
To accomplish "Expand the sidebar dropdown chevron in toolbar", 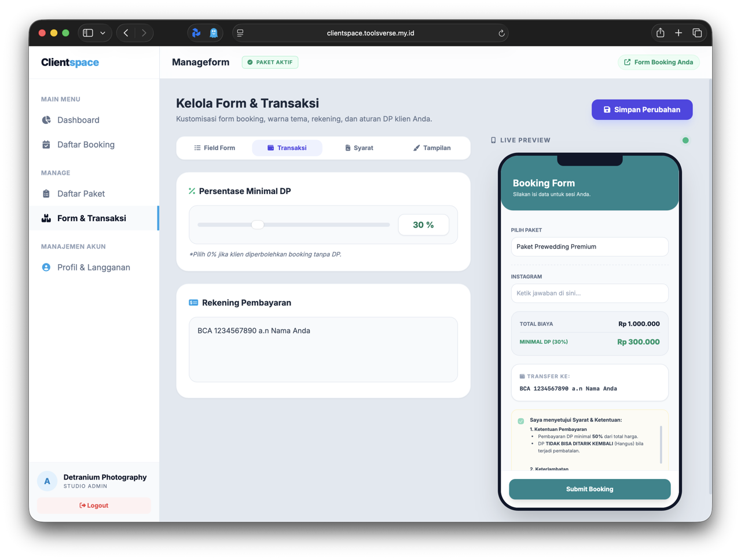I will 103,33.
